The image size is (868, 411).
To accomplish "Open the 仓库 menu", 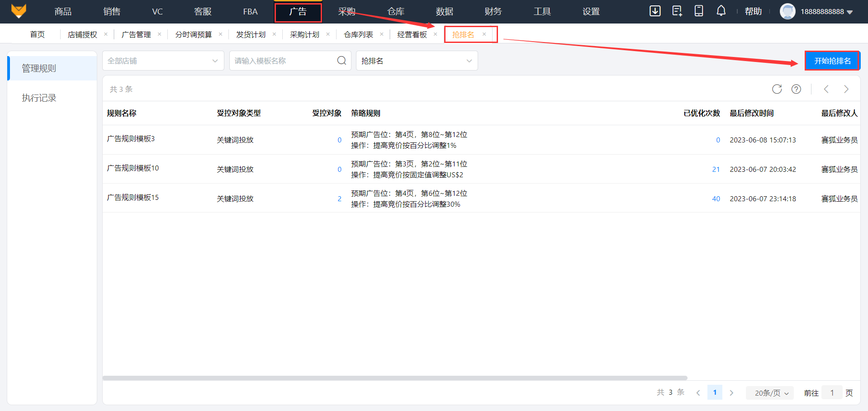I will pyautogui.click(x=396, y=11).
